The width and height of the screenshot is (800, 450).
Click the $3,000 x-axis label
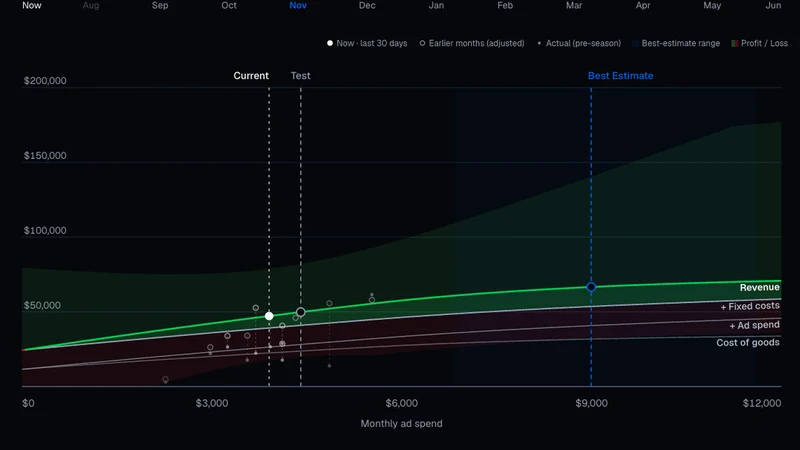tap(212, 403)
